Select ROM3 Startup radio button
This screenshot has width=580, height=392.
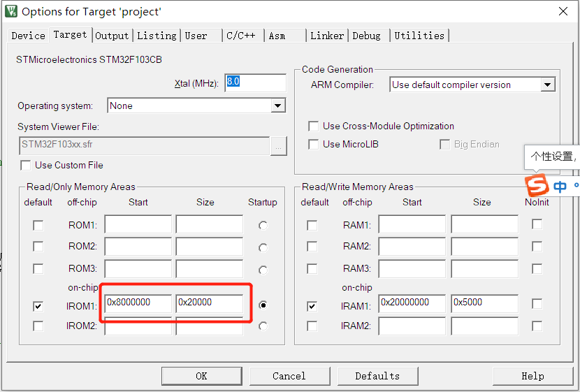[x=263, y=270]
